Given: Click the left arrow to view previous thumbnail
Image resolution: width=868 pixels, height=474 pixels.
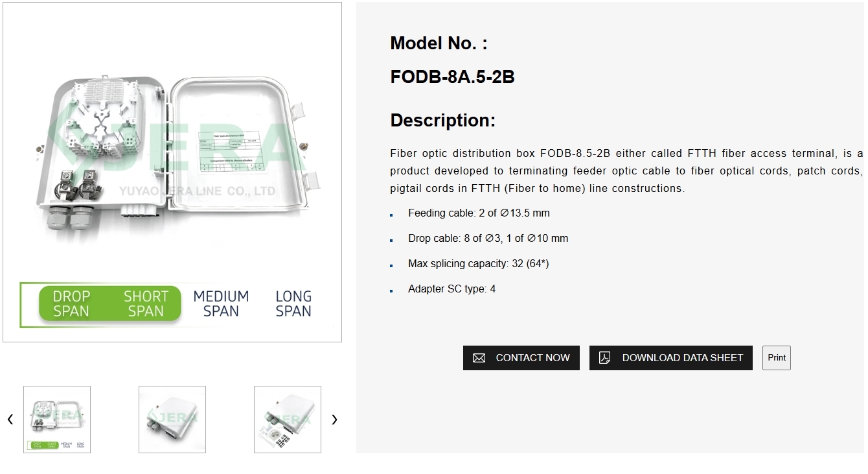Looking at the screenshot, I should (10, 420).
